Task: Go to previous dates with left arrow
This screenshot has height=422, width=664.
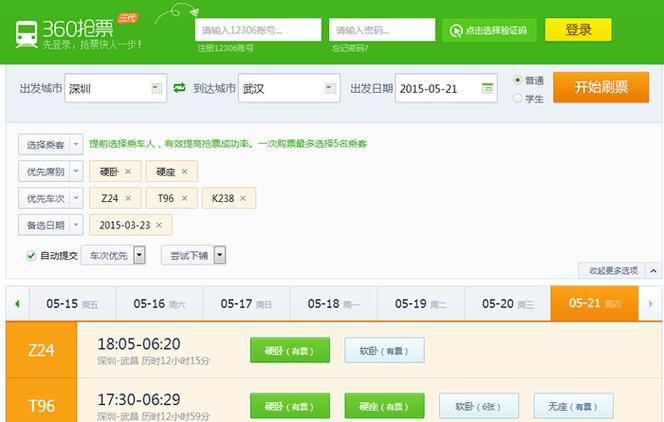Action: (17, 303)
